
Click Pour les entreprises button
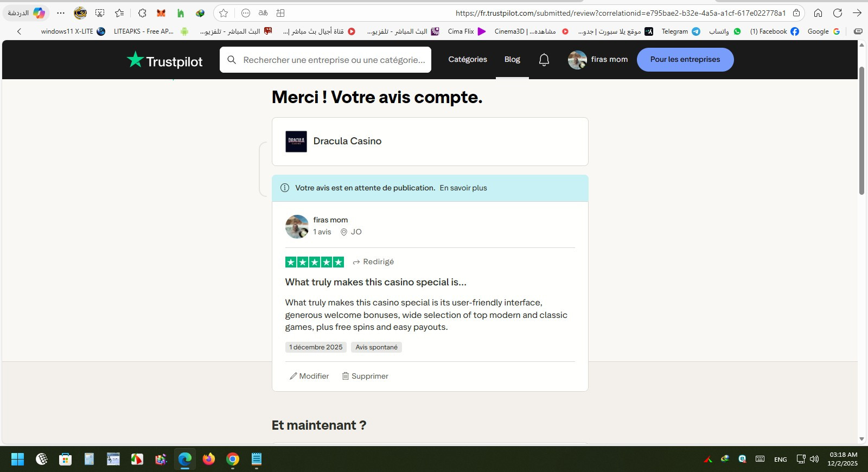pyautogui.click(x=685, y=60)
